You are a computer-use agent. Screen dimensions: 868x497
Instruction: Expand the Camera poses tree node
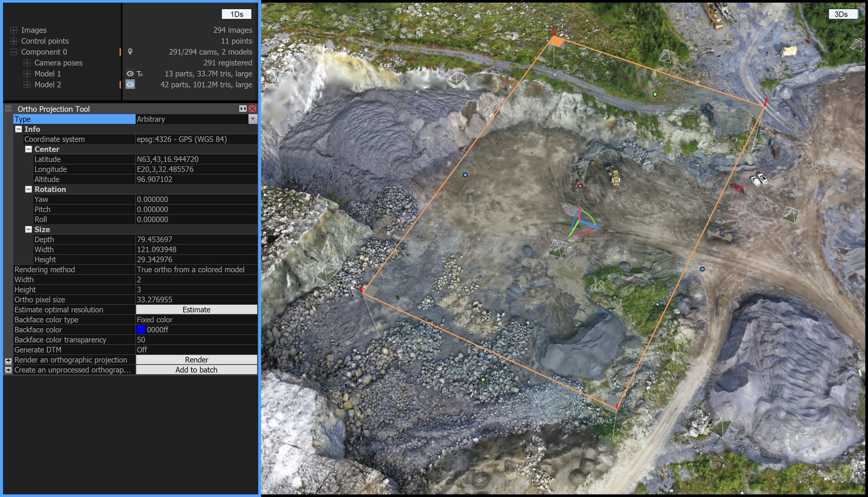tap(27, 63)
